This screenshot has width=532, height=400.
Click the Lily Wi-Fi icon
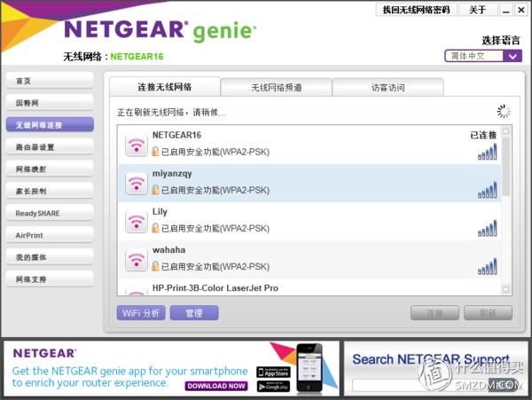click(x=136, y=222)
